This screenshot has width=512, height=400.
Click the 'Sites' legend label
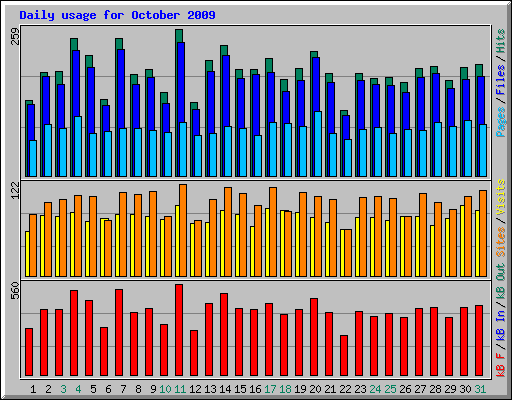tap(500, 242)
